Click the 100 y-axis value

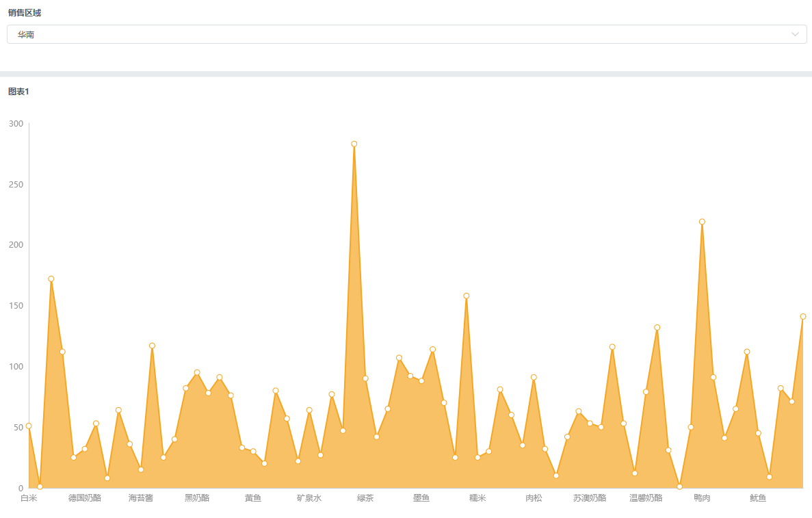click(x=16, y=367)
